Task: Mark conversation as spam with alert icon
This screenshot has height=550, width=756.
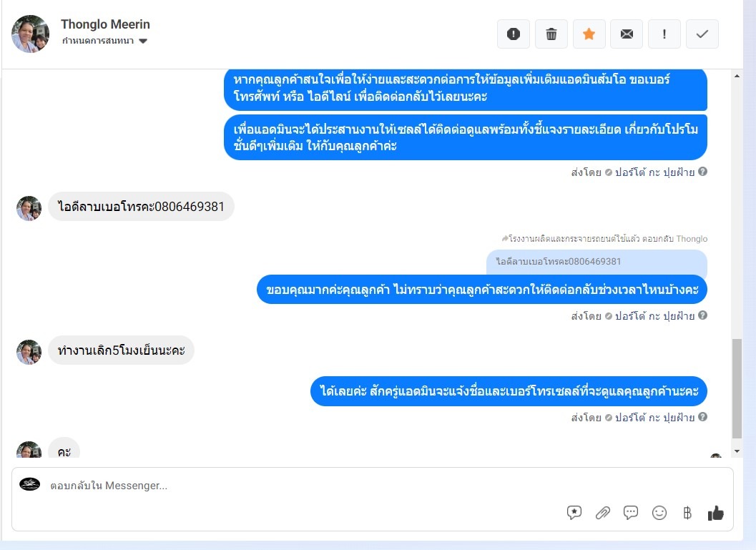Action: (514, 34)
